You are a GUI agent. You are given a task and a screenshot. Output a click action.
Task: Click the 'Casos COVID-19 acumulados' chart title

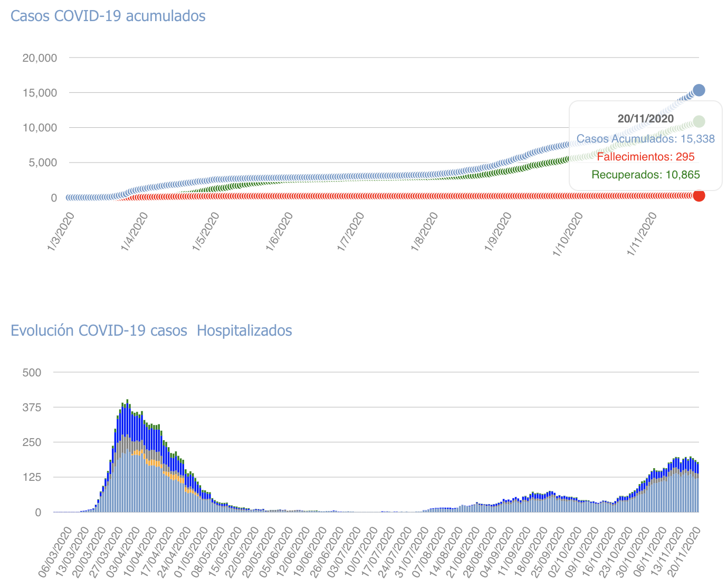pos(108,16)
